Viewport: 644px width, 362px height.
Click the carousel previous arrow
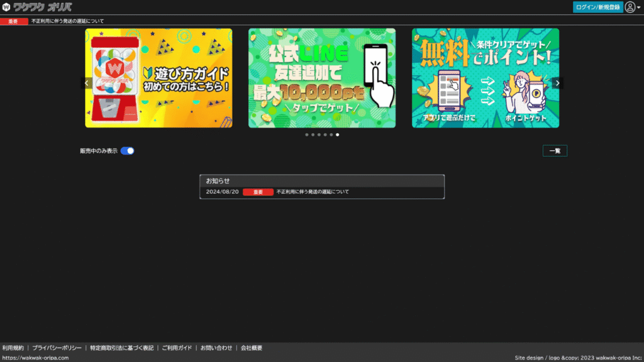click(86, 82)
